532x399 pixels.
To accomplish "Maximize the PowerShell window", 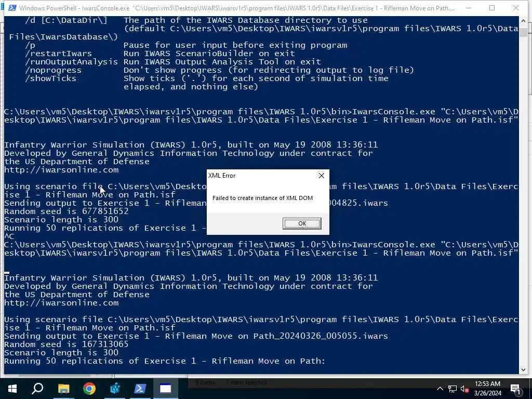I will pyautogui.click(x=492, y=8).
